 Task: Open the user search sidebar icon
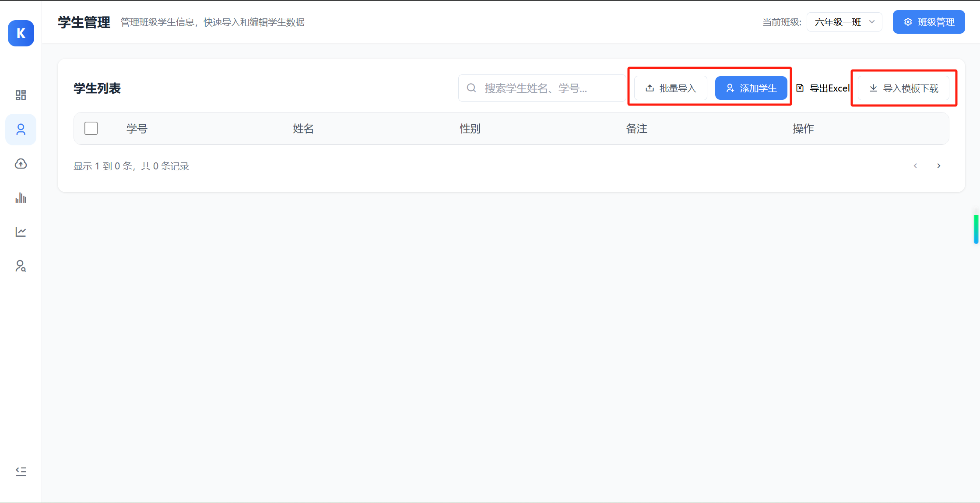(21, 266)
